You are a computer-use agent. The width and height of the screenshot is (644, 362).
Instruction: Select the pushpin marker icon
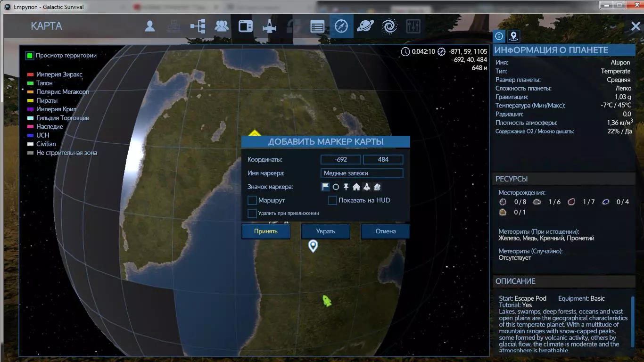click(346, 187)
